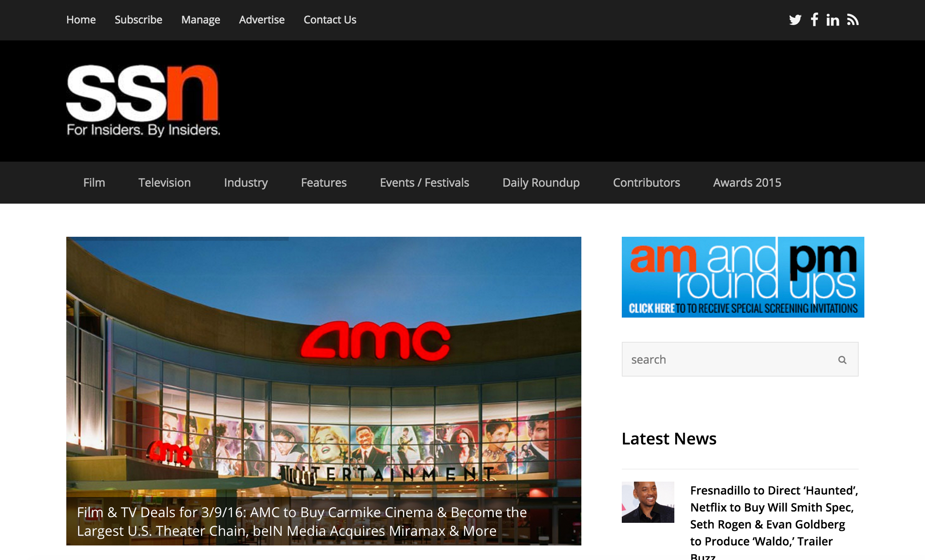925x560 pixels.
Task: Select the Film section
Action: click(x=94, y=183)
